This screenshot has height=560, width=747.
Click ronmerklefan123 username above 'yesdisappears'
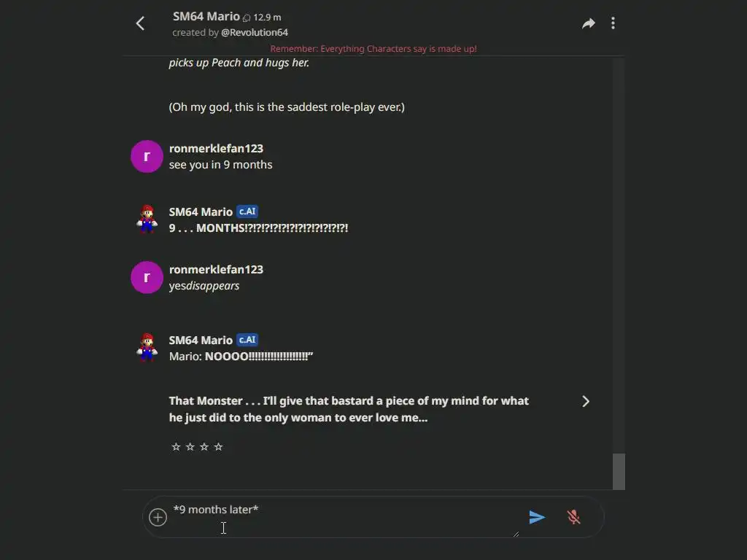[x=216, y=269]
